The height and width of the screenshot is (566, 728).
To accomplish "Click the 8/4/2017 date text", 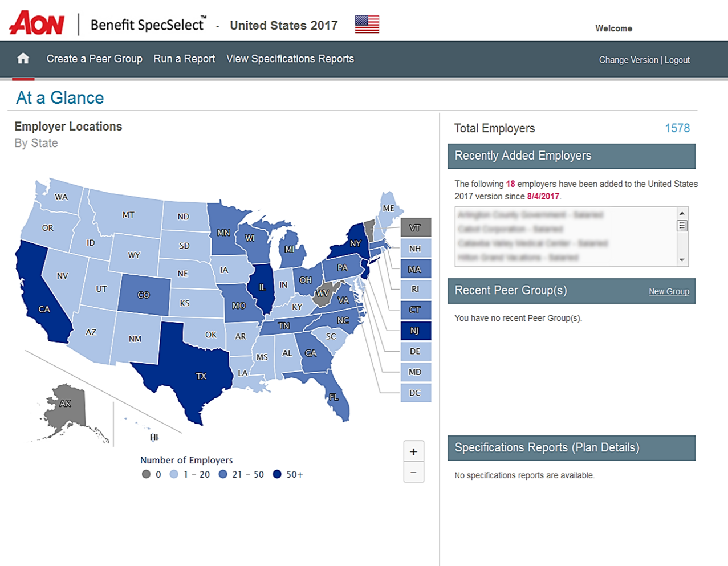I will click(x=543, y=196).
